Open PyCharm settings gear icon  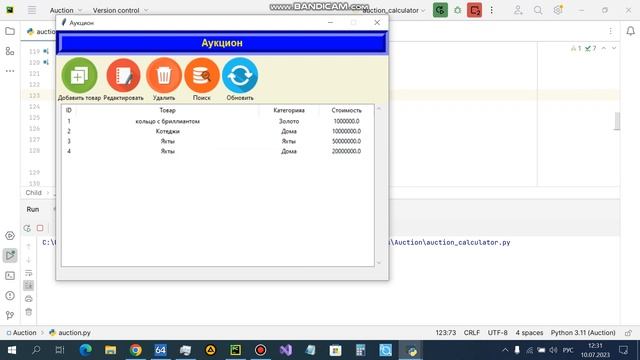tap(558, 10)
